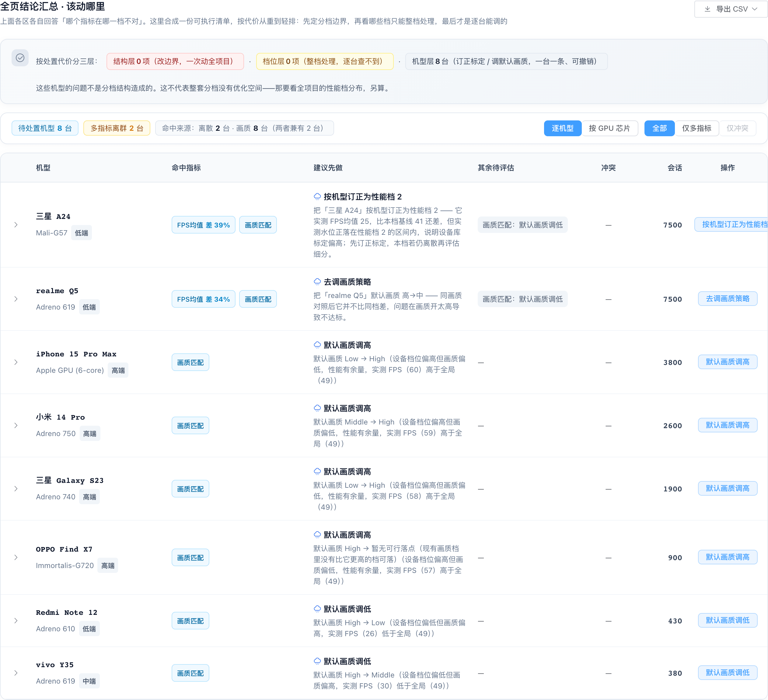Image resolution: width=768 pixels, height=700 pixels.
Task: Expand the Redmi Note 12 row
Action: pos(16,620)
